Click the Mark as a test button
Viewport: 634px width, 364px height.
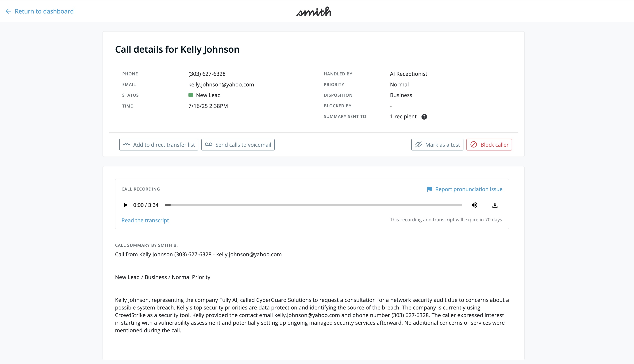(x=437, y=145)
